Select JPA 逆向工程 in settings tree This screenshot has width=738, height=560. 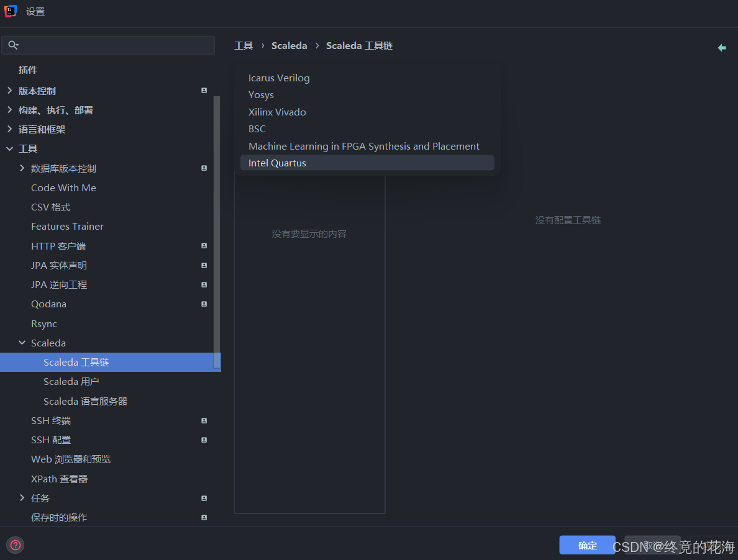59,284
